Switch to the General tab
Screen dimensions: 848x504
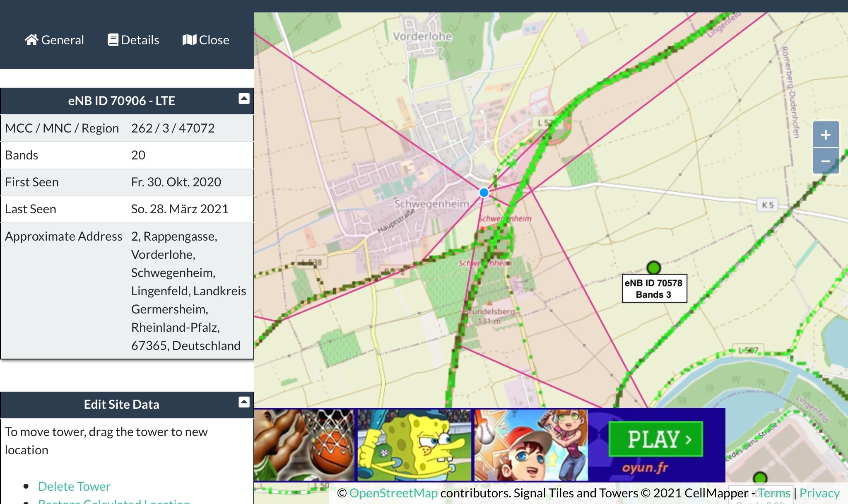click(62, 40)
